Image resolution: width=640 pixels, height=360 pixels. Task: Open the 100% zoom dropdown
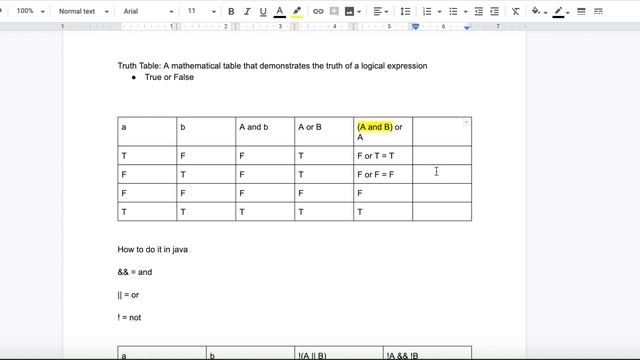tap(30, 11)
